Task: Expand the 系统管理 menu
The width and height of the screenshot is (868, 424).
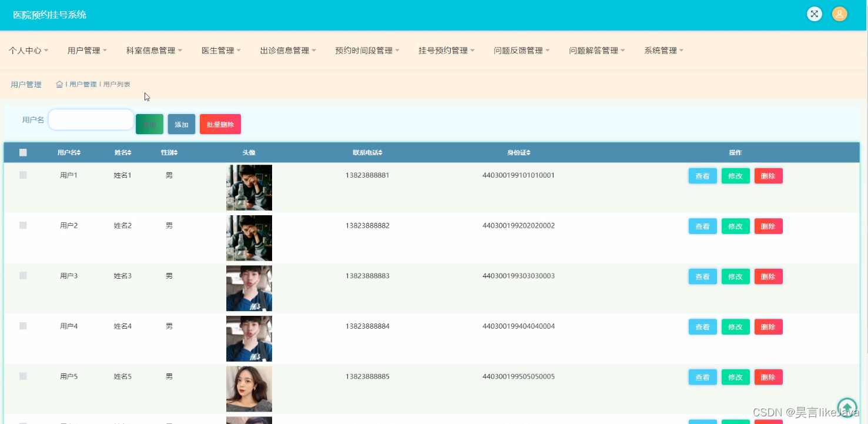Action: [x=664, y=51]
